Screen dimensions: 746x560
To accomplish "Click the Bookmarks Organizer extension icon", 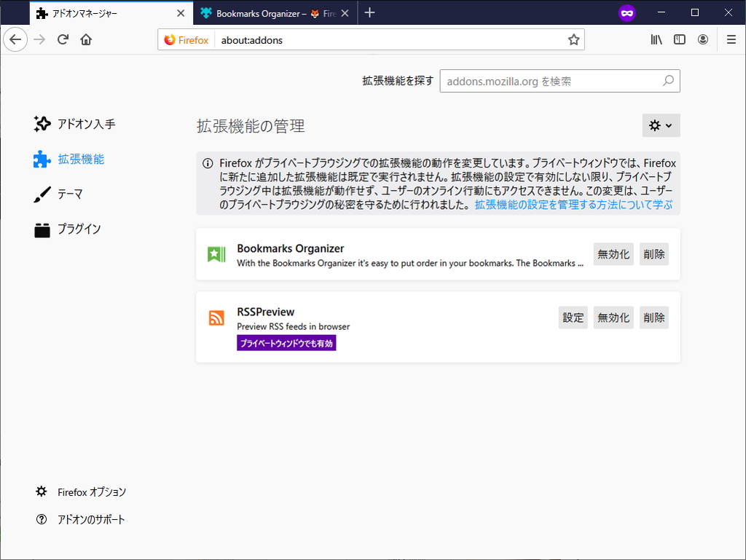I will [x=216, y=253].
